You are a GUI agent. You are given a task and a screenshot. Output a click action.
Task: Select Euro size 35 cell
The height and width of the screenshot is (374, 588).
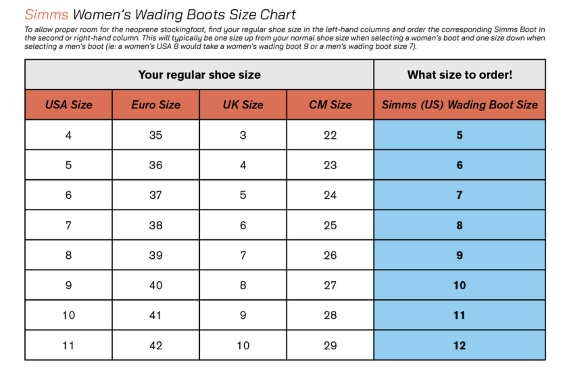click(156, 135)
